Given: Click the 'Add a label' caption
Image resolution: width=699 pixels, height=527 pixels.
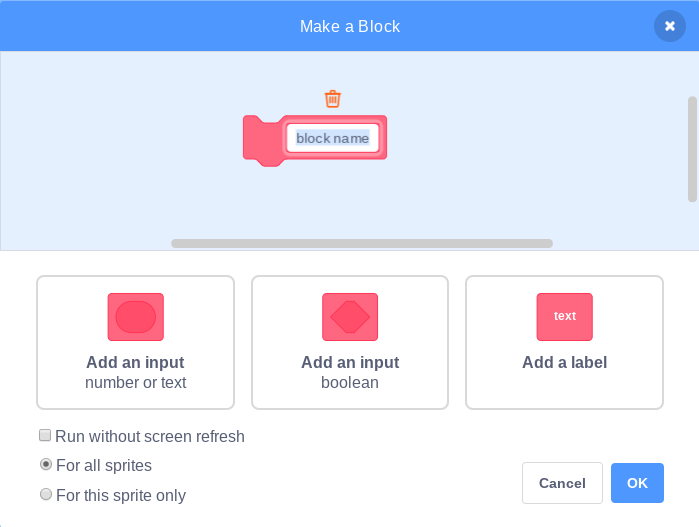Looking at the screenshot, I should pos(564,363).
